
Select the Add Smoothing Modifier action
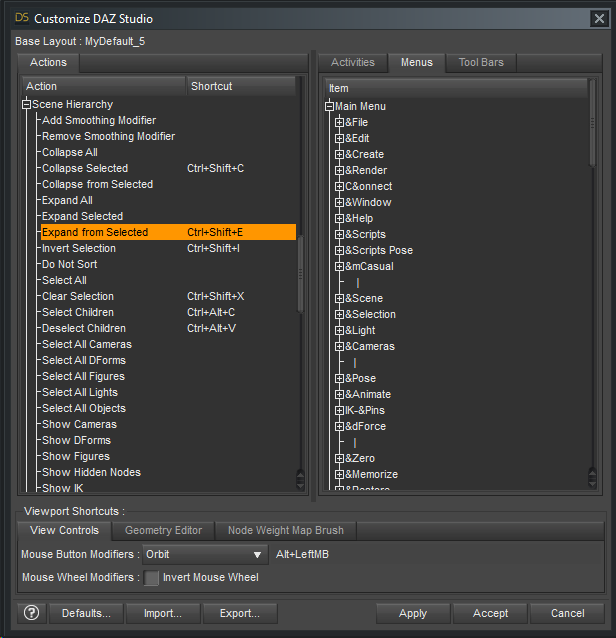point(99,120)
